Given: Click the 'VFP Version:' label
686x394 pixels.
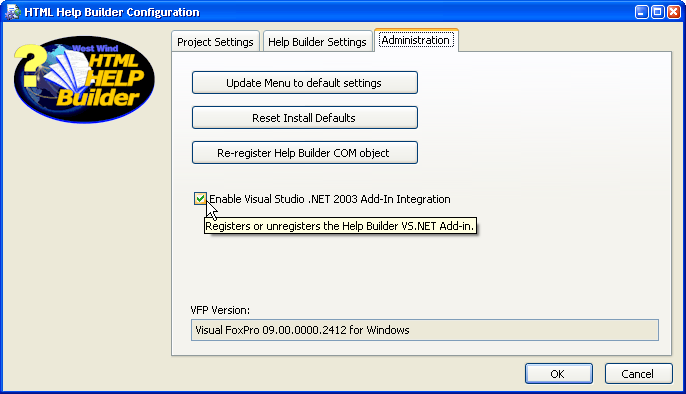Looking at the screenshot, I should [x=220, y=310].
